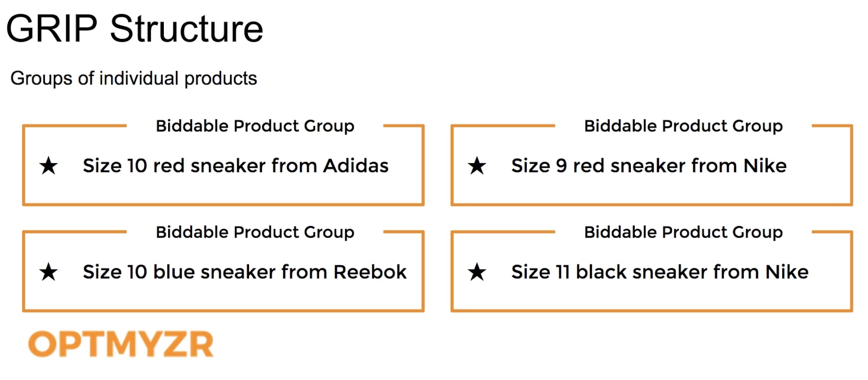Select the star next to Size 11 Nike sneaker
Image resolution: width=868 pixels, height=380 pixels.
click(x=477, y=272)
